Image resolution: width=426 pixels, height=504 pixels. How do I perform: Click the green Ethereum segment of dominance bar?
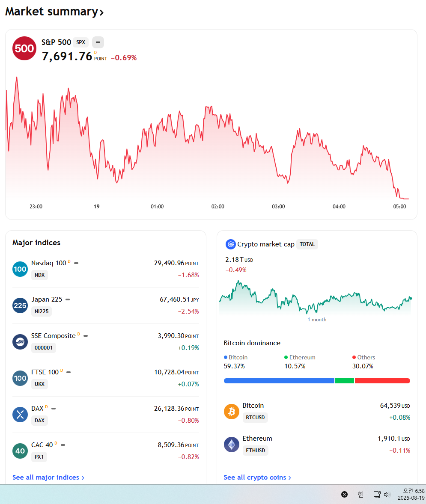345,381
